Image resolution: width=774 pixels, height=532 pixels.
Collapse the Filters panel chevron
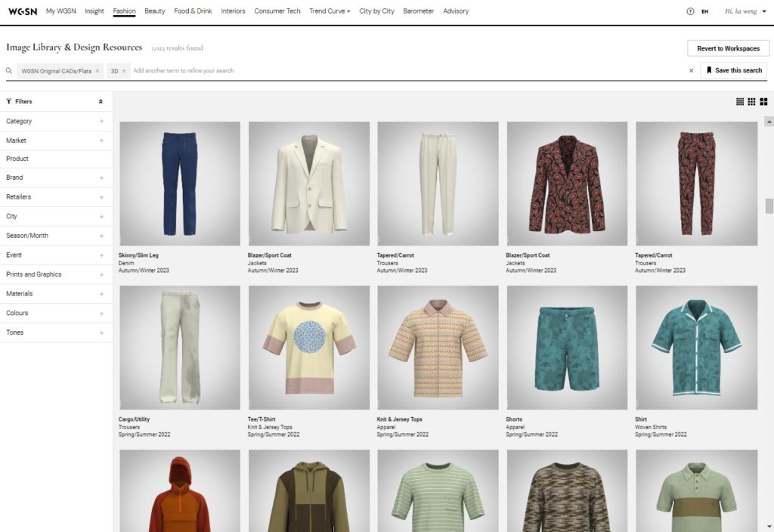(x=101, y=102)
